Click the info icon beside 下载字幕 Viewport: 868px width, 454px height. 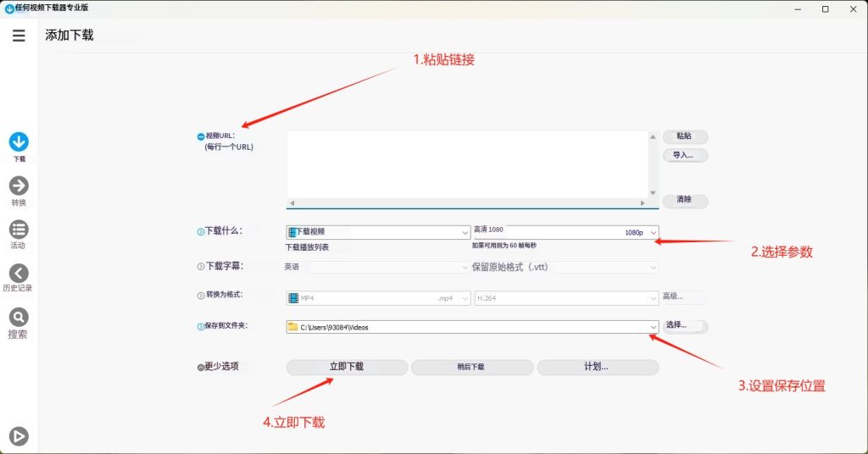pos(201,267)
